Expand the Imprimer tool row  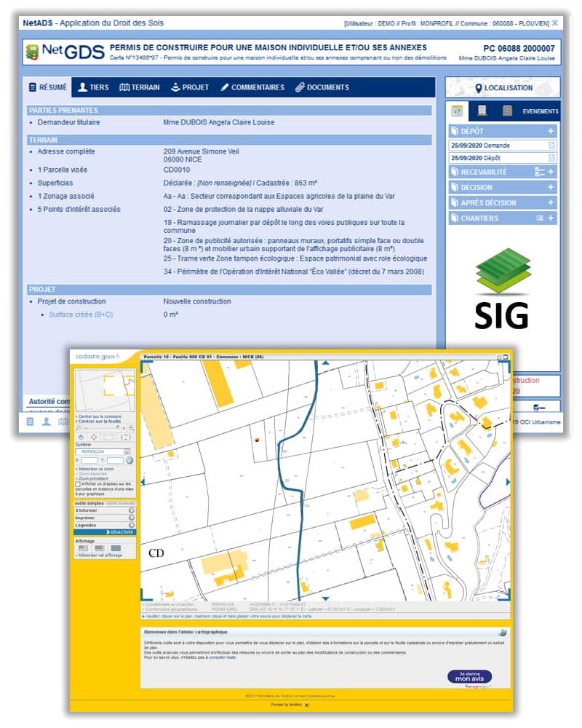click(105, 518)
